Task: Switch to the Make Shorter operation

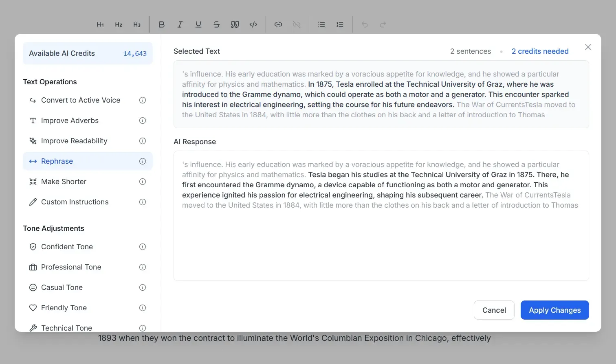Action: (64, 181)
